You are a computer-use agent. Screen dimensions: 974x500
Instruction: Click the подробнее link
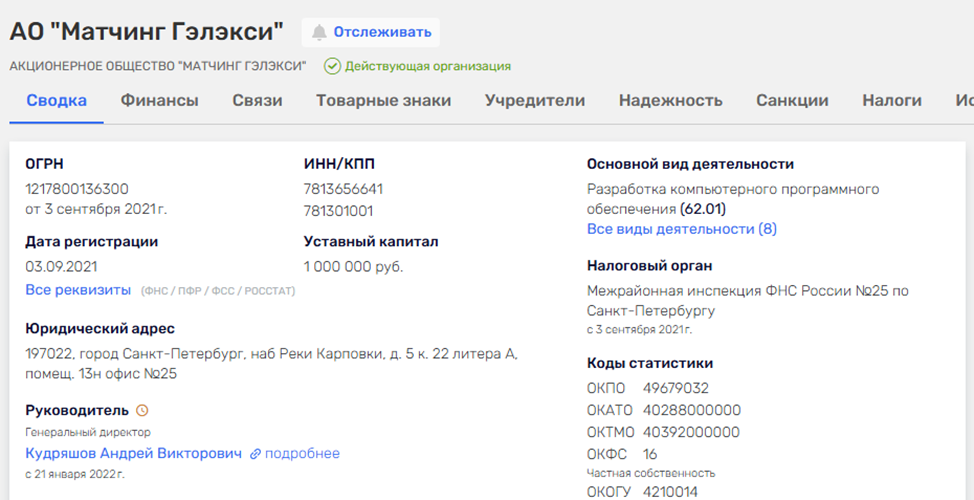pyautogui.click(x=302, y=453)
